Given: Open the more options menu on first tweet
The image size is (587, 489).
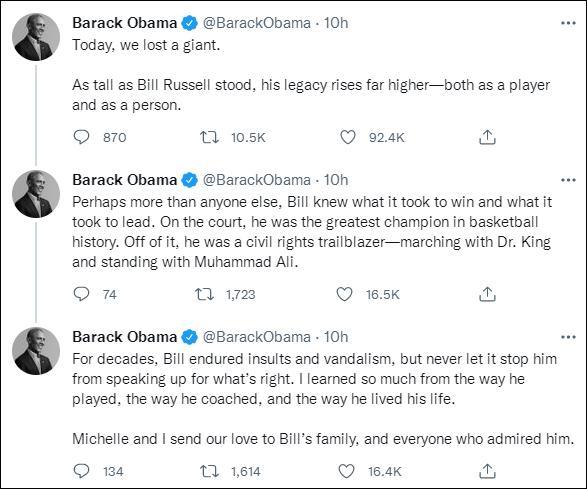Looking at the screenshot, I should pos(568,23).
